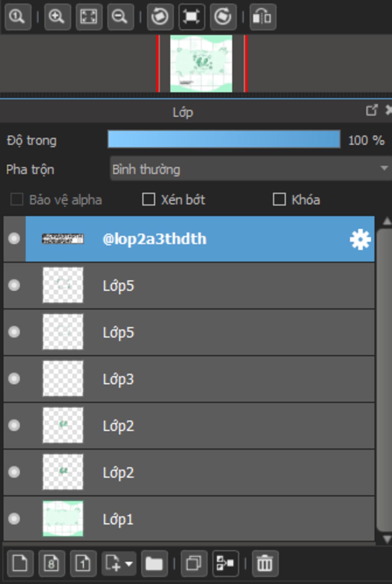Enable the Xén bớt checkbox

pos(149,199)
